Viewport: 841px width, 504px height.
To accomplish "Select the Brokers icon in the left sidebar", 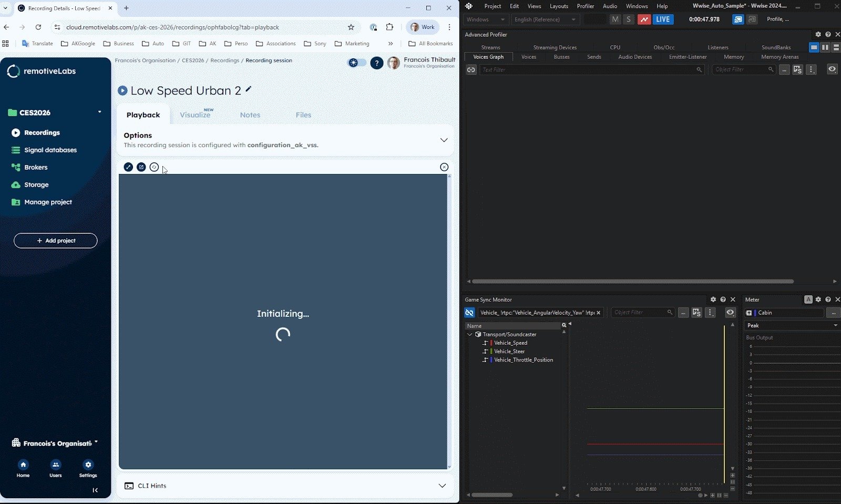I will 16,167.
